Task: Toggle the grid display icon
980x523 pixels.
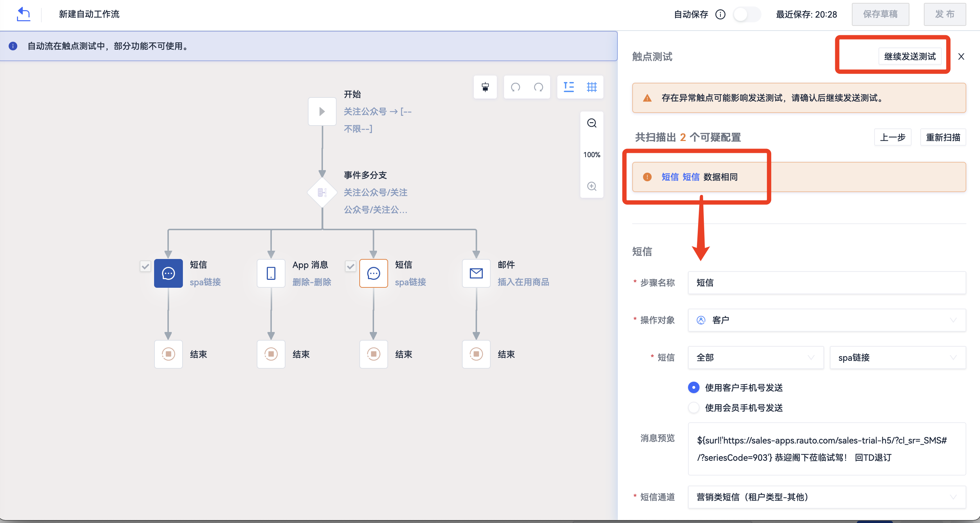Action: coord(592,87)
